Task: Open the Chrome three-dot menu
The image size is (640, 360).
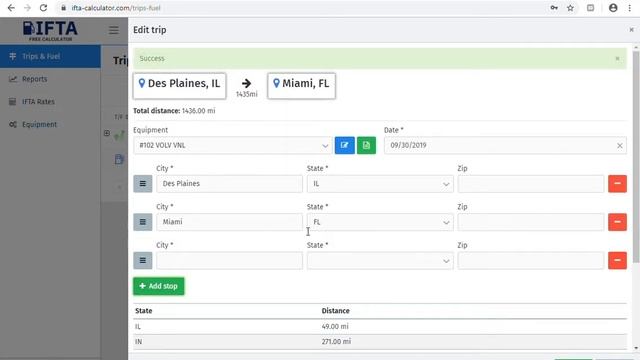Action: [x=630, y=8]
